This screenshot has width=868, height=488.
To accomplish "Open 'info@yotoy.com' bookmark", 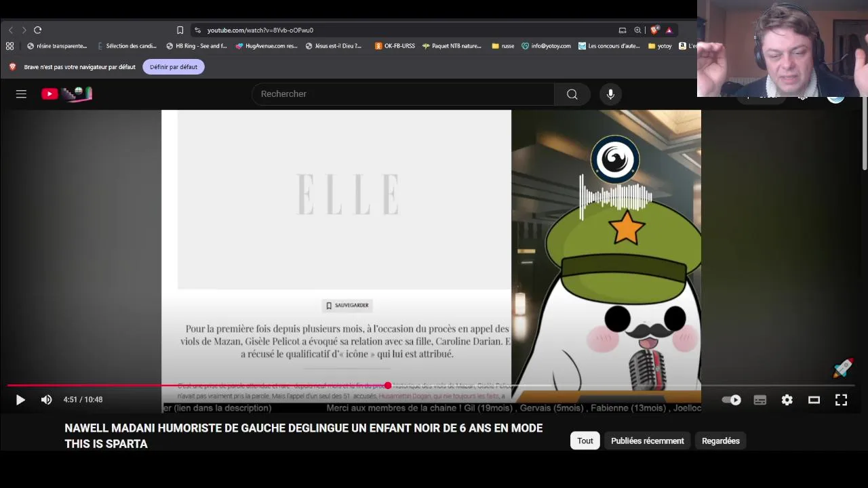I will (547, 46).
